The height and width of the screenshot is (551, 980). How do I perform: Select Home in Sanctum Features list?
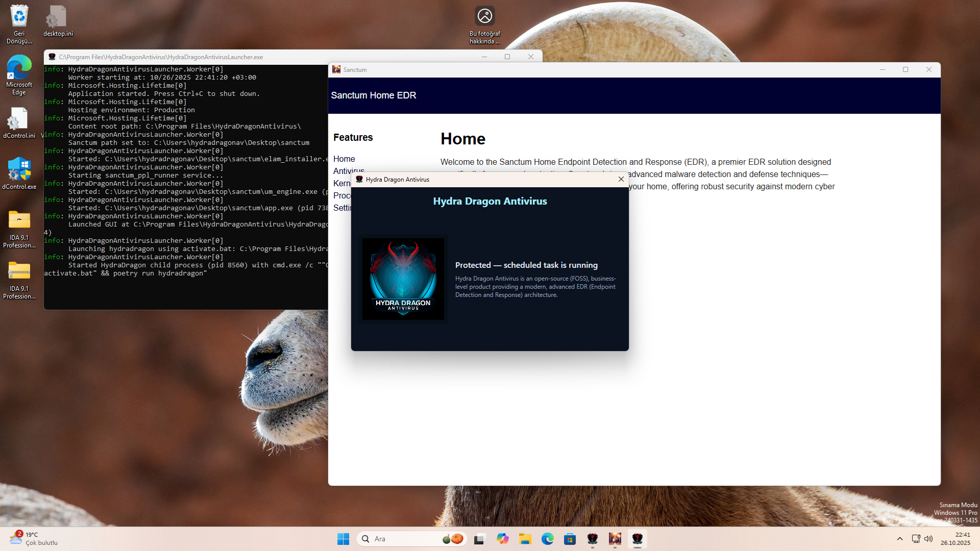344,159
